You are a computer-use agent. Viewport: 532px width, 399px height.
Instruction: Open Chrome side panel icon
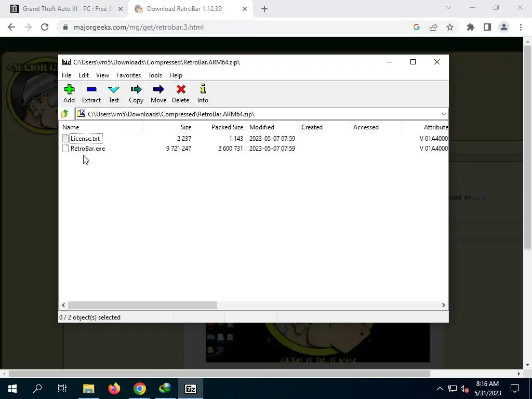click(487, 27)
